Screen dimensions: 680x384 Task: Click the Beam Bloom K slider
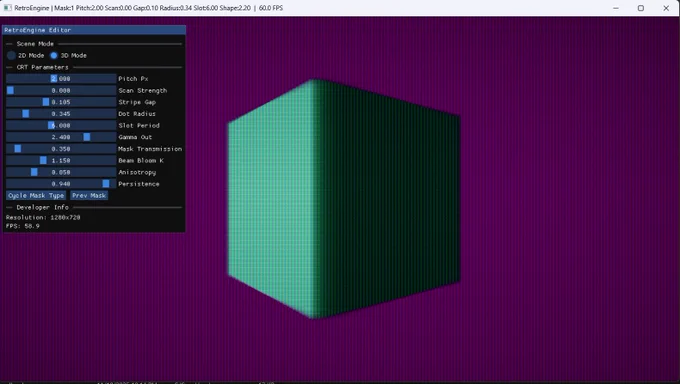pos(61,161)
